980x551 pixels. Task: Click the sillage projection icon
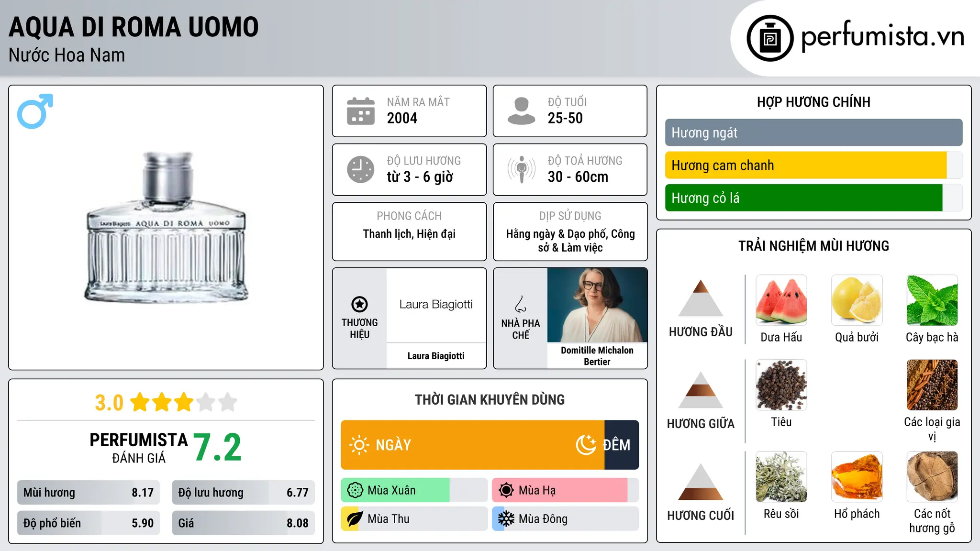pyautogui.click(x=521, y=169)
